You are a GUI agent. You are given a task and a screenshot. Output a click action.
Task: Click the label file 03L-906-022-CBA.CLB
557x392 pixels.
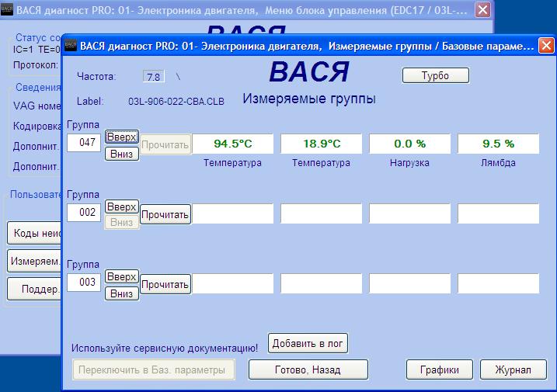[x=176, y=102]
